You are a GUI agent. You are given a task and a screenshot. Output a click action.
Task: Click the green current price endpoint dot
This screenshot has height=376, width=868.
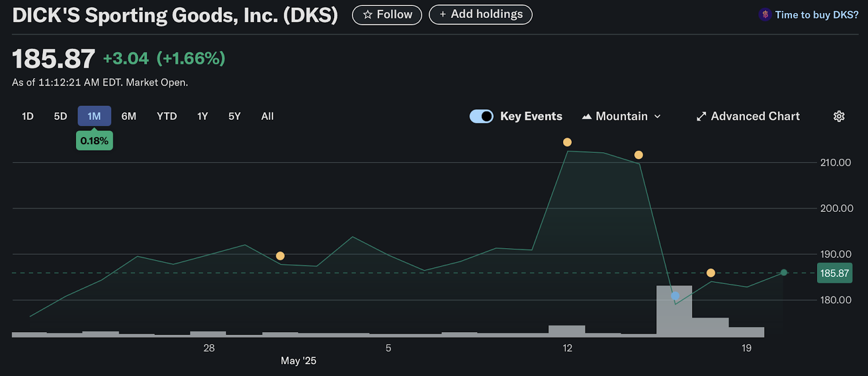click(783, 273)
